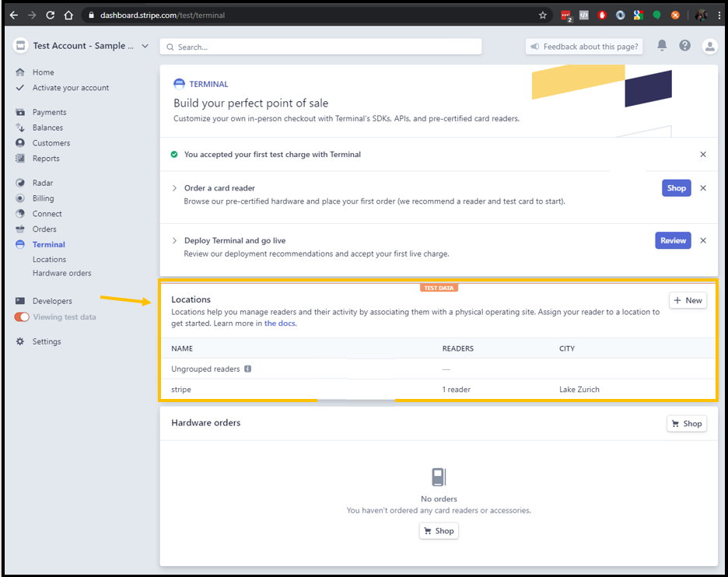The image size is (728, 577).
Task: Click the READERS column header
Action: coord(458,348)
